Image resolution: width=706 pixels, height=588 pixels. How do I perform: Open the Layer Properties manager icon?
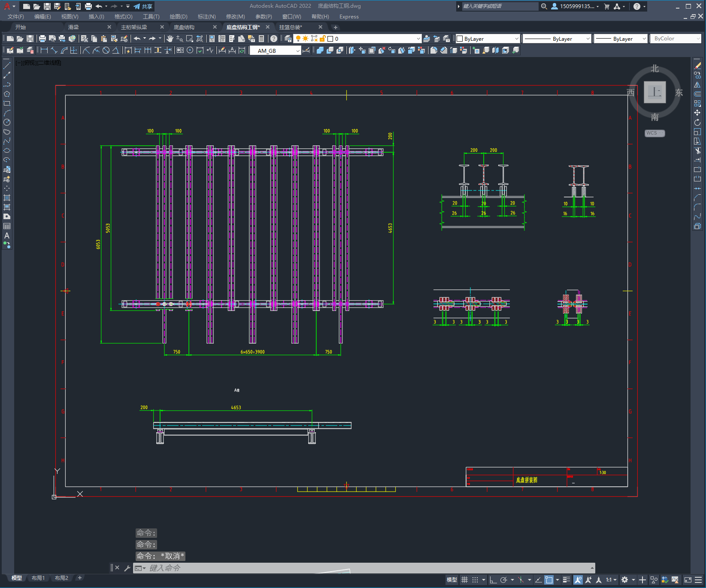(x=288, y=39)
